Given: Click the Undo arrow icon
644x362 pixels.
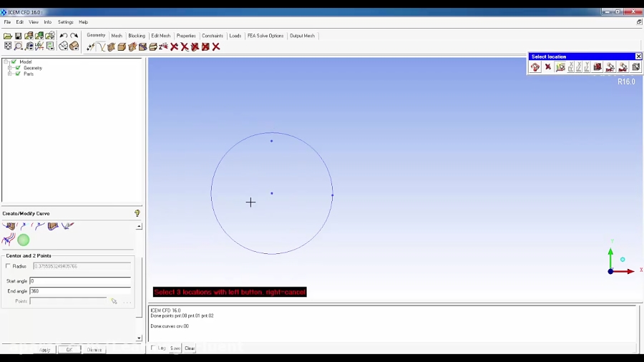Looking at the screenshot, I should (x=64, y=36).
